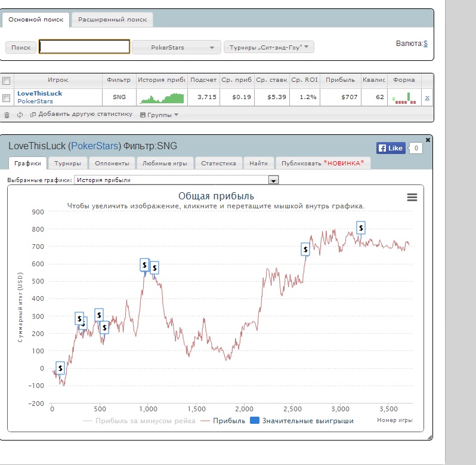
Task: Open the Оппоненты tab
Action: click(x=112, y=163)
